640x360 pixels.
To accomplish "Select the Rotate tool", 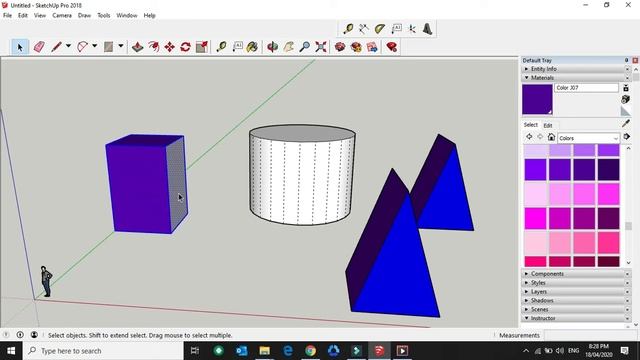I will pos(185,47).
